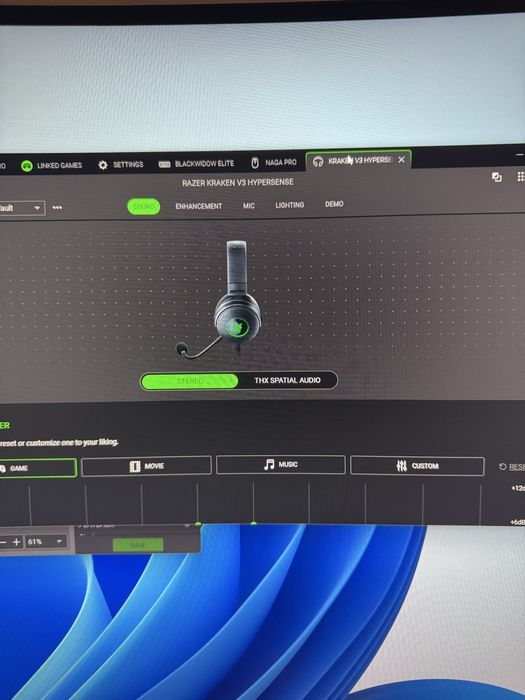
Task: Switch audio mode to Stereo
Action: (x=190, y=381)
